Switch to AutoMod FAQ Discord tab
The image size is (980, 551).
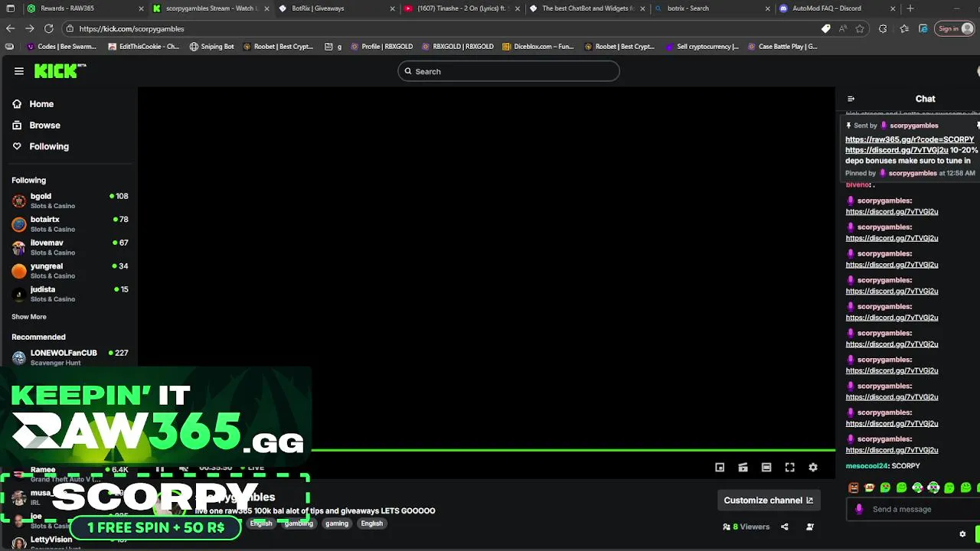click(838, 8)
